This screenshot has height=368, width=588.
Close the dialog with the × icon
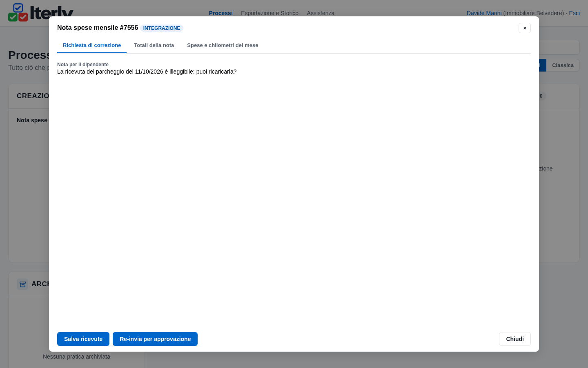pyautogui.click(x=525, y=28)
